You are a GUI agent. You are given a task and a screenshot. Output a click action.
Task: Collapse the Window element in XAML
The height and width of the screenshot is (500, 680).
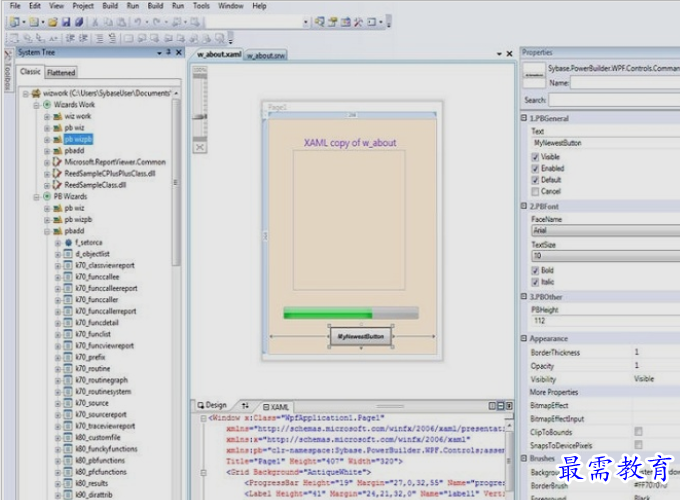(x=203, y=418)
